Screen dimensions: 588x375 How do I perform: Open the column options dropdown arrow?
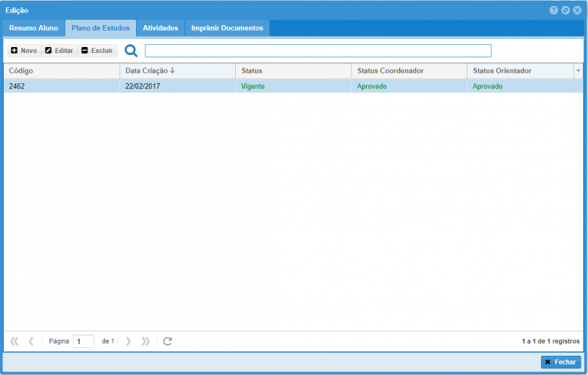[578, 71]
